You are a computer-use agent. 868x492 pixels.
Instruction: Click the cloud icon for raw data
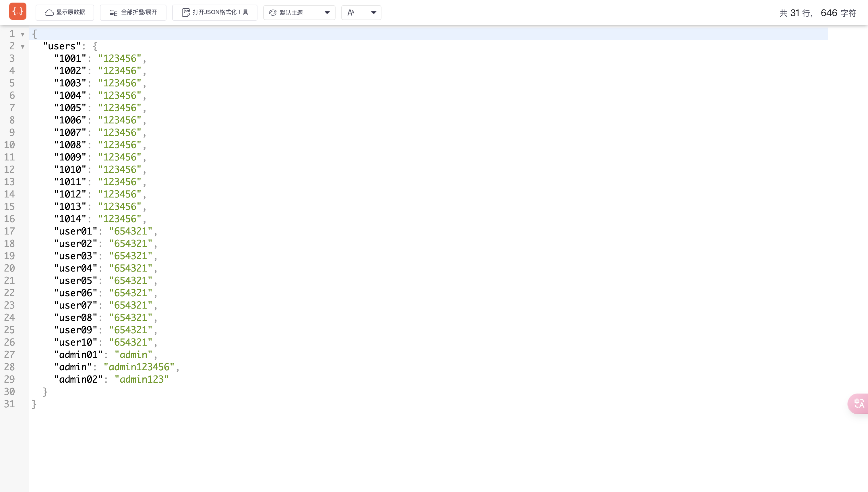[49, 13]
